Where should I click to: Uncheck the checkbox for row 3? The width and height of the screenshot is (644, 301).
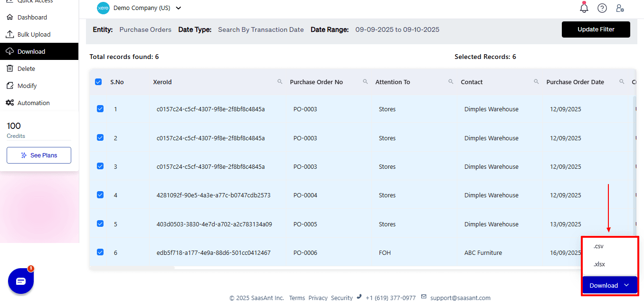click(100, 166)
